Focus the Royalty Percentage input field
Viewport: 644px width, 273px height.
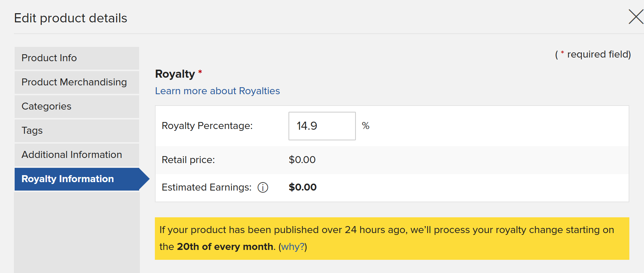322,126
